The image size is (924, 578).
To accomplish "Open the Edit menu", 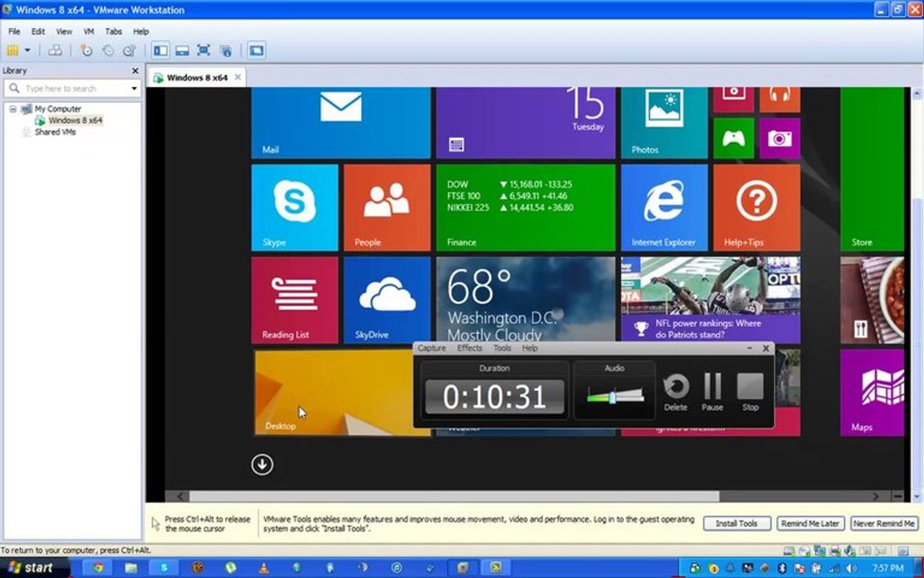I will point(38,32).
